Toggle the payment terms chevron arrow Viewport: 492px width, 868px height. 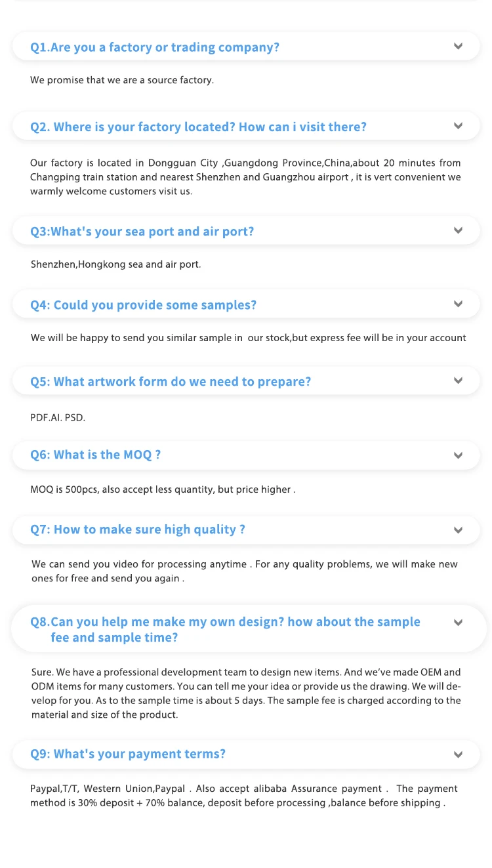pyautogui.click(x=458, y=754)
